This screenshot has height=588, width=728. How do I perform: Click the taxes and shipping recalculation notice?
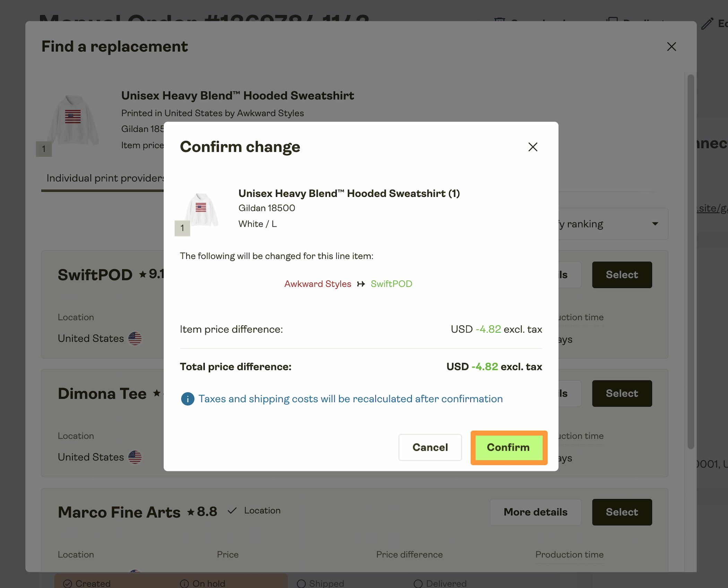pyautogui.click(x=350, y=399)
